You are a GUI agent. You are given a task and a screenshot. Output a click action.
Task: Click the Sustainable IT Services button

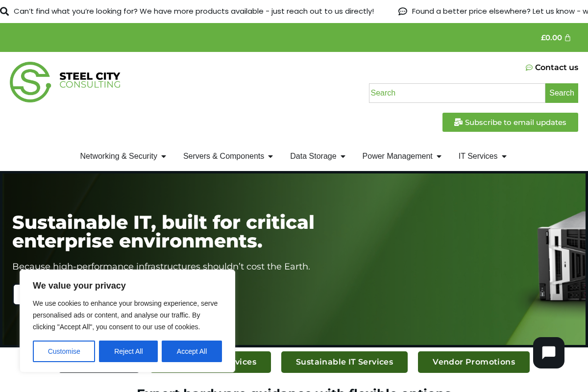[344, 362]
